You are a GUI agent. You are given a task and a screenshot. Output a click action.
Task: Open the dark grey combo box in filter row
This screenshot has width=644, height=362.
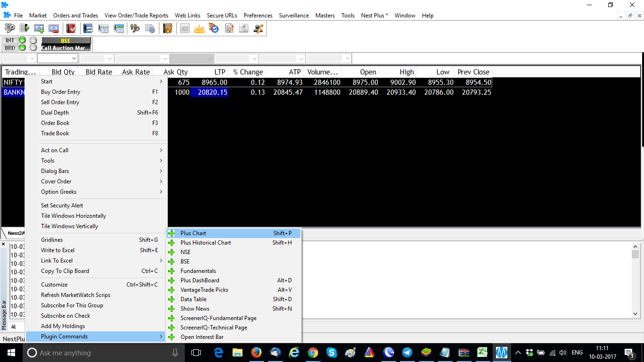coord(191,58)
